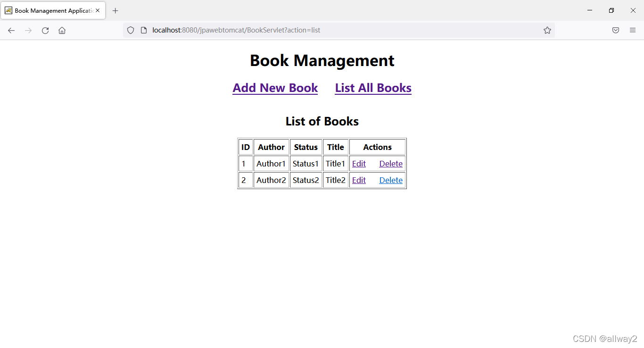Delete the book by Author2
Viewport: 644px width, 348px height.
pyautogui.click(x=391, y=180)
